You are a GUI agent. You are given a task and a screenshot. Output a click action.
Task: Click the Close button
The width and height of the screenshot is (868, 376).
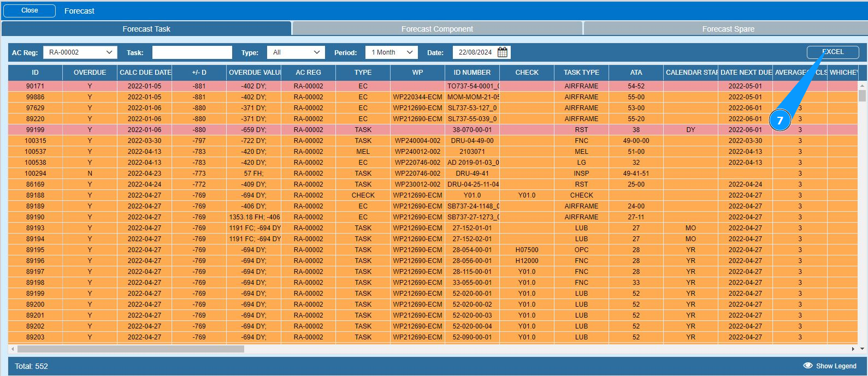[29, 10]
